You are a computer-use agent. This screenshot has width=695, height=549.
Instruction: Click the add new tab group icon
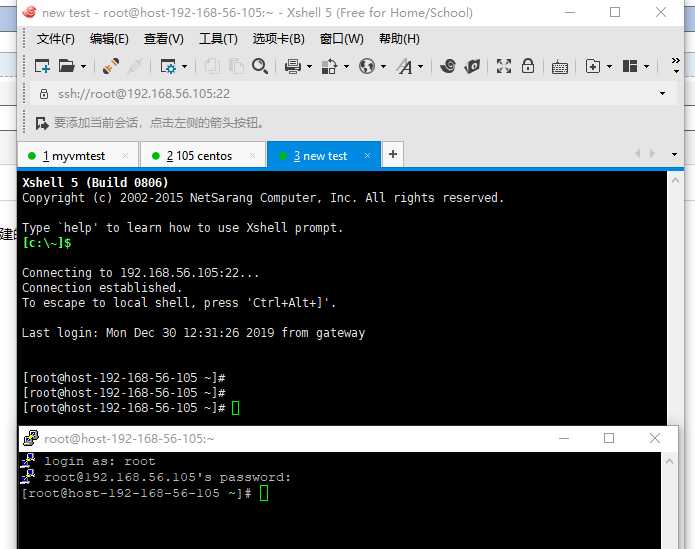(x=593, y=66)
